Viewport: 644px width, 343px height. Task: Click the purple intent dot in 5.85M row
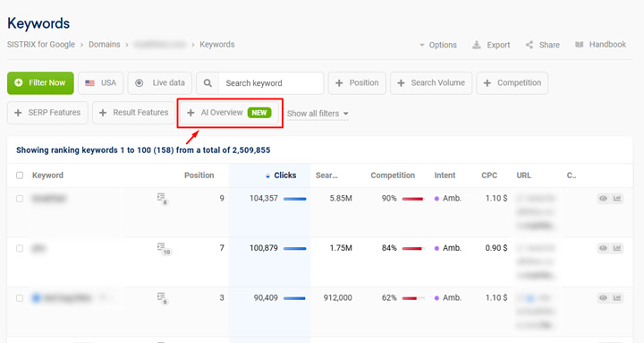(x=436, y=199)
